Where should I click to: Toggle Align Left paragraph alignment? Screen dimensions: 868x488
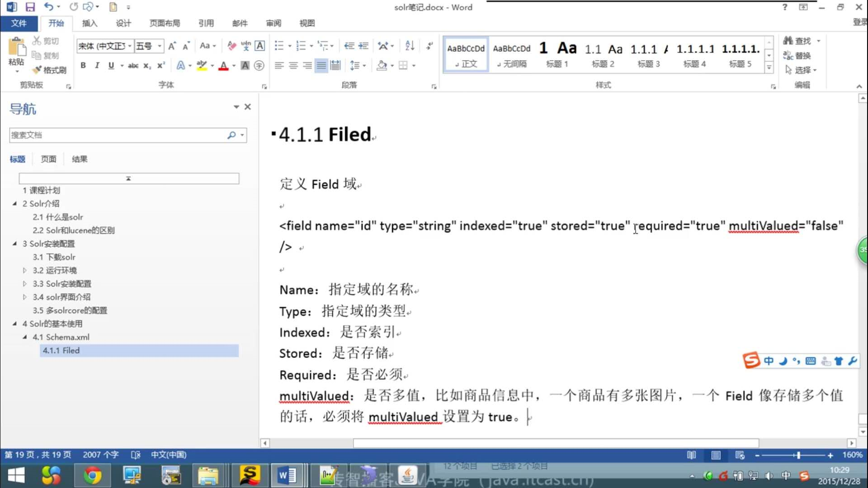click(279, 66)
